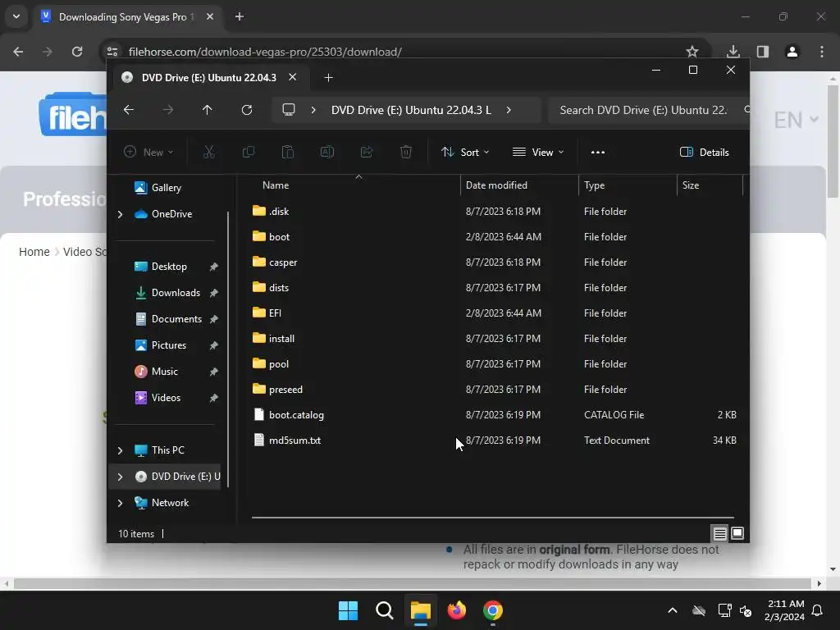
Task: Open Search on the Windows taskbar
Action: tap(385, 610)
